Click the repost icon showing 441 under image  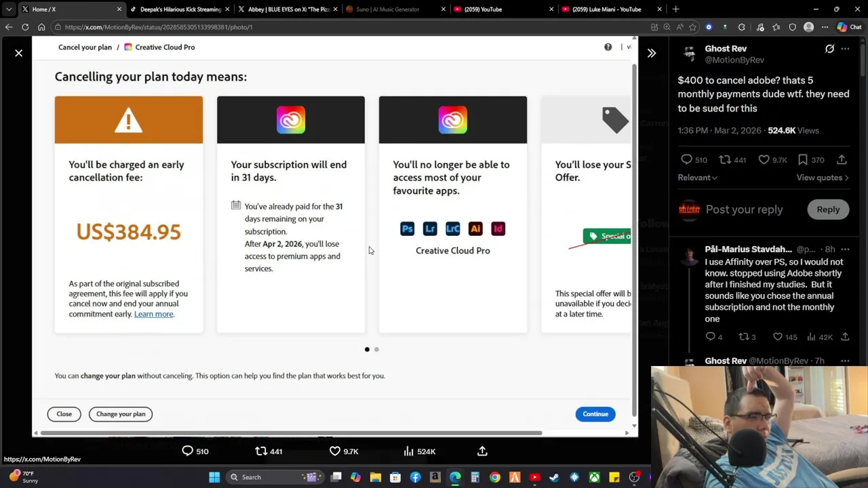261,451
